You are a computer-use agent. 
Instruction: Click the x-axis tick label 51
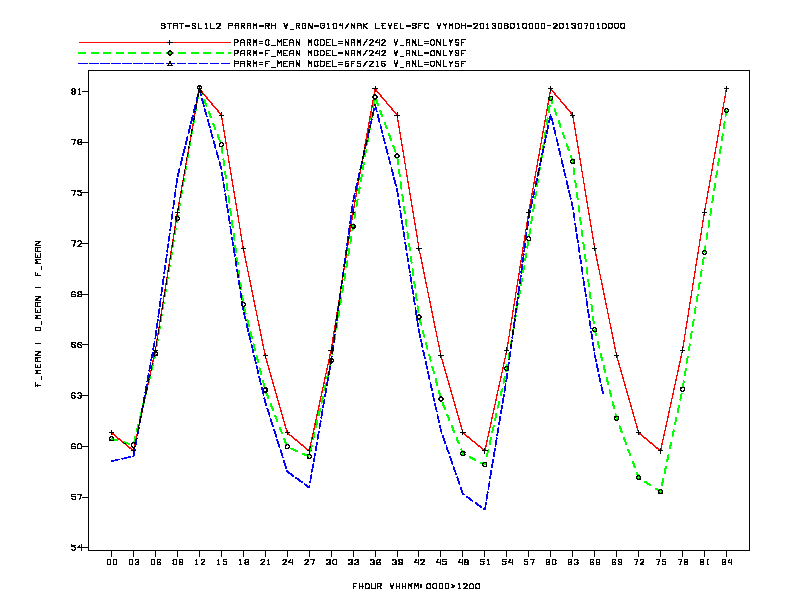[x=485, y=562]
